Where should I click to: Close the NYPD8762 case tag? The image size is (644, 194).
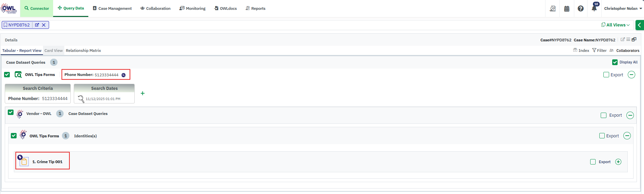(x=44, y=25)
